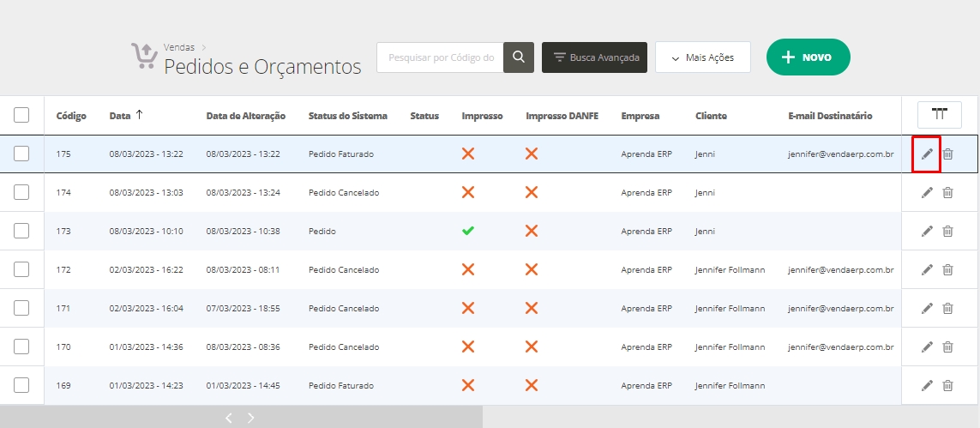Viewport: 980px width, 428px height.
Task: Remove order 170 via its trash icon
Action: [947, 347]
